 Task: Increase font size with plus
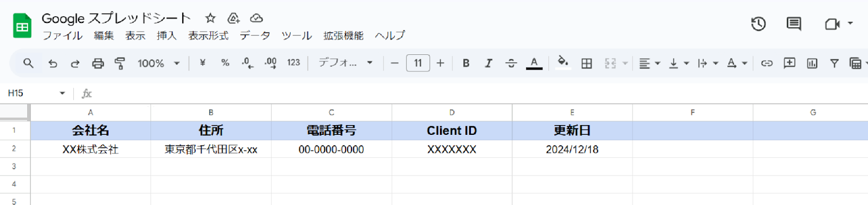(x=441, y=64)
